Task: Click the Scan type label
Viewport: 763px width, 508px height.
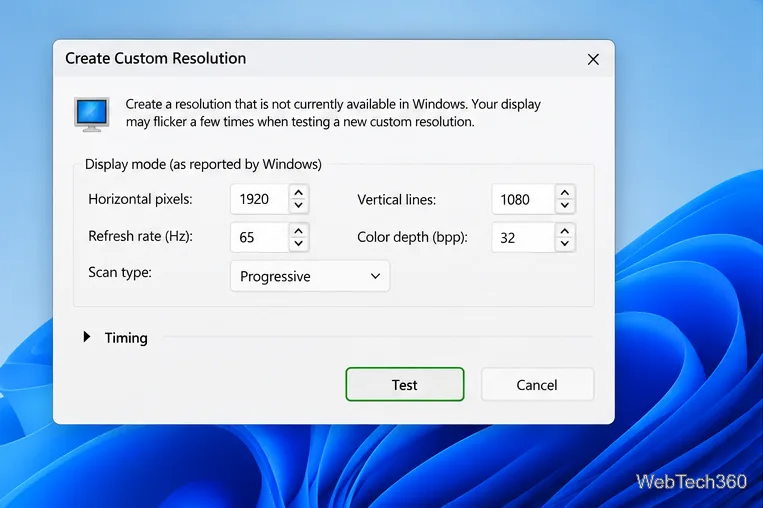Action: (120, 272)
